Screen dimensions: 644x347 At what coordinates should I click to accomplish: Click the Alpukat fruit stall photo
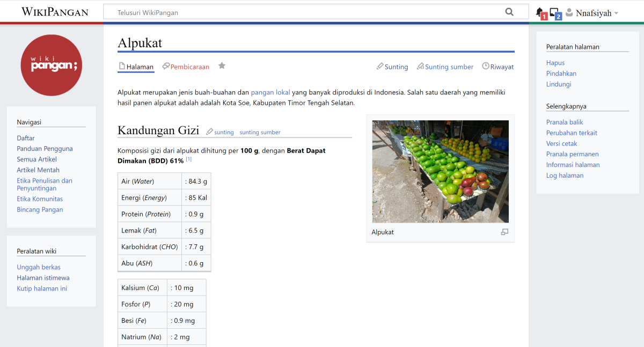440,171
